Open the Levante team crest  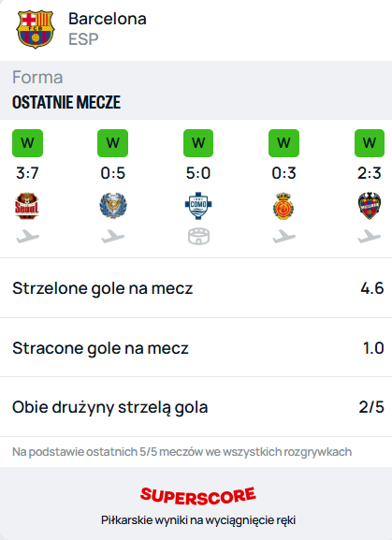pos(370,206)
